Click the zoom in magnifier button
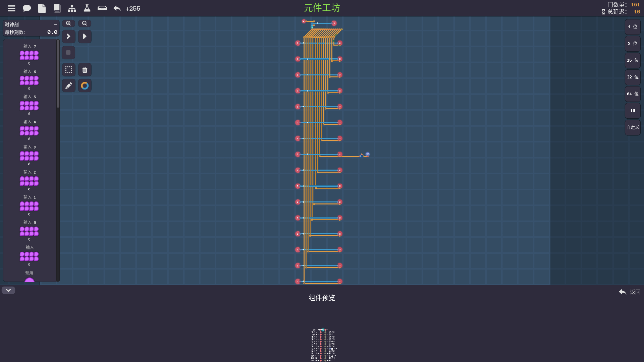This screenshot has width=644, height=362. point(68,23)
